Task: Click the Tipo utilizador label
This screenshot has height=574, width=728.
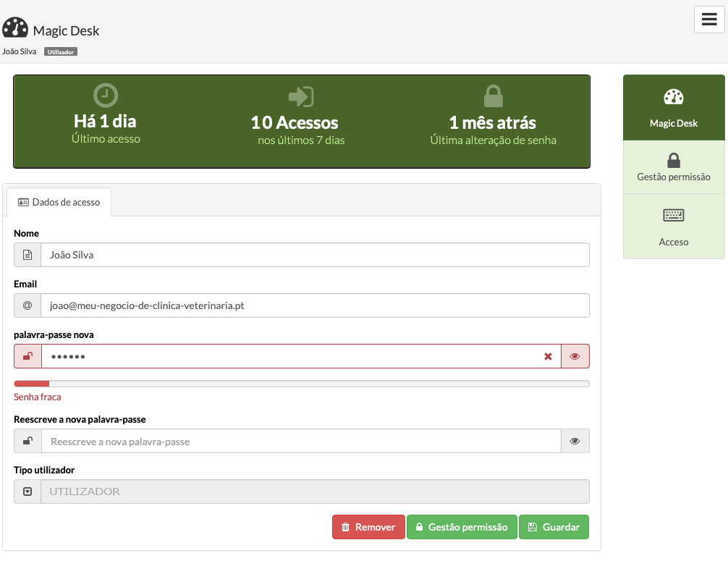Action: 44,470
